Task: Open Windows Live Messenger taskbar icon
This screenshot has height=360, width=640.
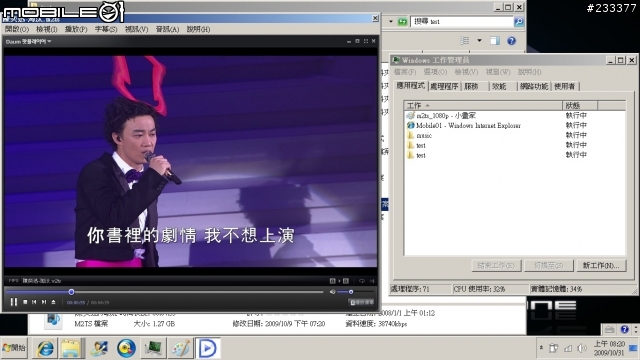Action: tap(99, 348)
